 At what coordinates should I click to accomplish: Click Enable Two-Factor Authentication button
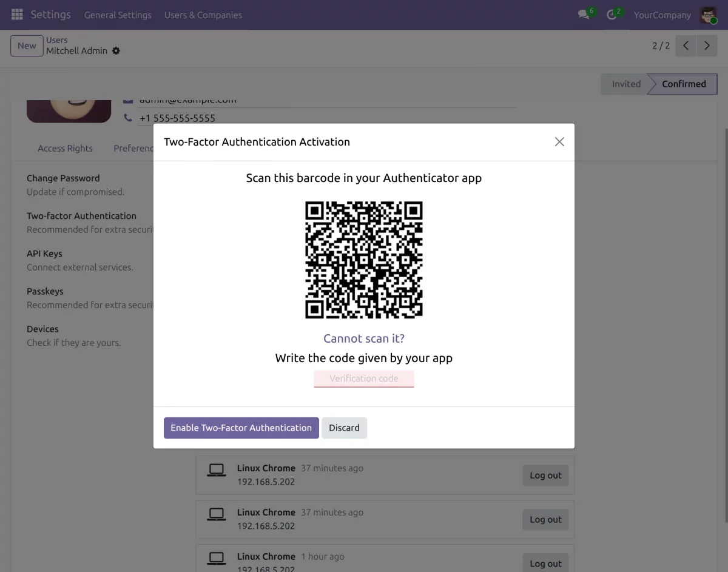(x=241, y=428)
